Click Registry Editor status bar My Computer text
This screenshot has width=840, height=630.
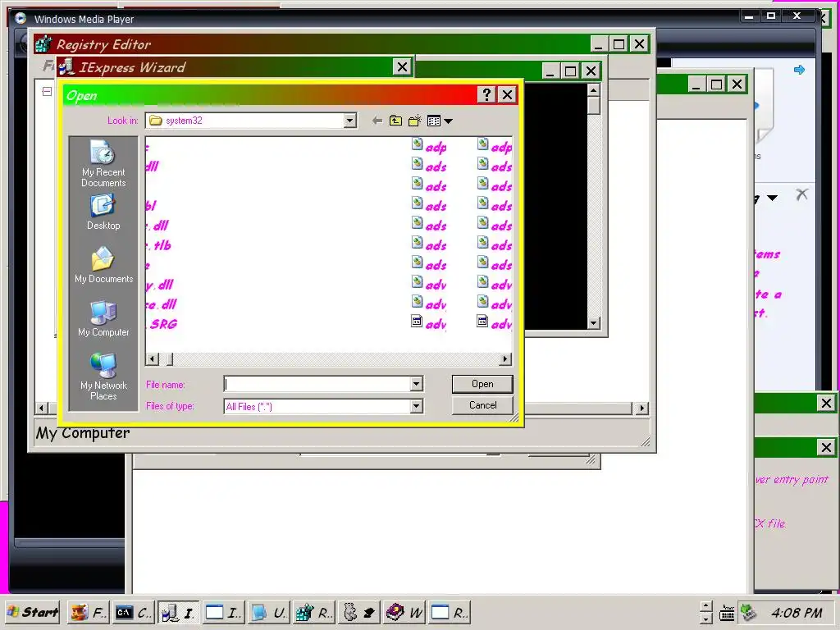83,432
